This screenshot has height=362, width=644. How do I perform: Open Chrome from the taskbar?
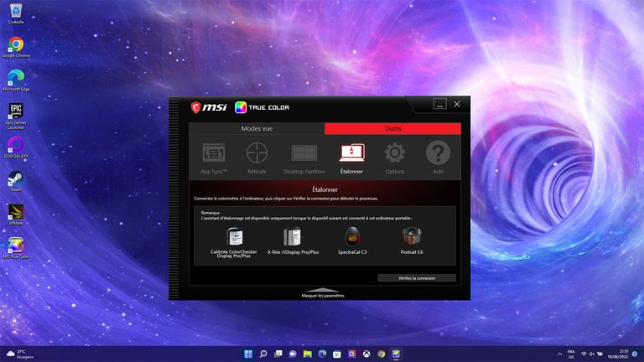pos(382,354)
